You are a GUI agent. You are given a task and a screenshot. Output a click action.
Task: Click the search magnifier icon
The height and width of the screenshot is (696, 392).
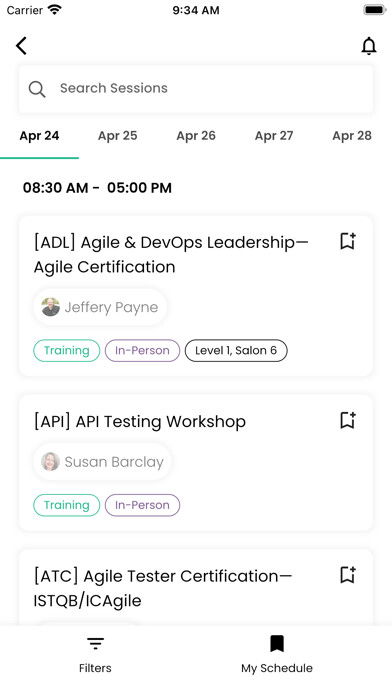click(x=37, y=89)
